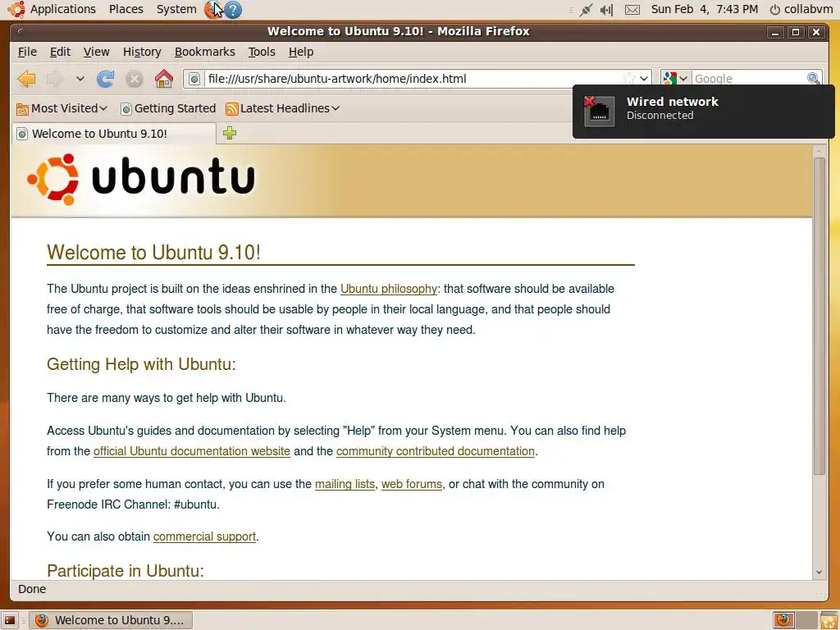Open the System menu in top panel

pos(176,9)
